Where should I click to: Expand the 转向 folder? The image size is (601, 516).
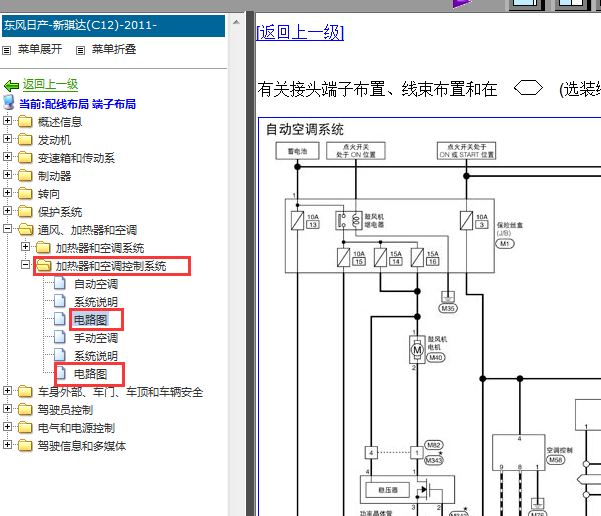[7, 192]
